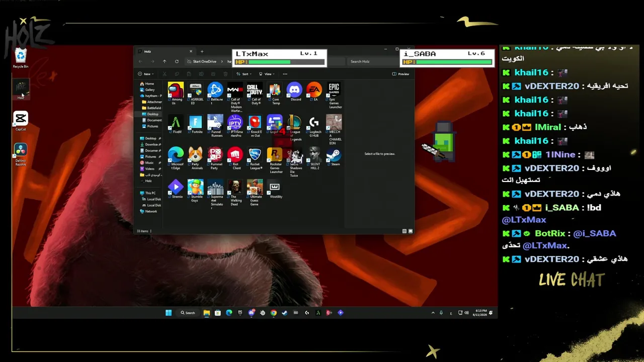Open the New dropdown in Explorer toolbar
The width and height of the screenshot is (644, 362).
pyautogui.click(x=146, y=74)
